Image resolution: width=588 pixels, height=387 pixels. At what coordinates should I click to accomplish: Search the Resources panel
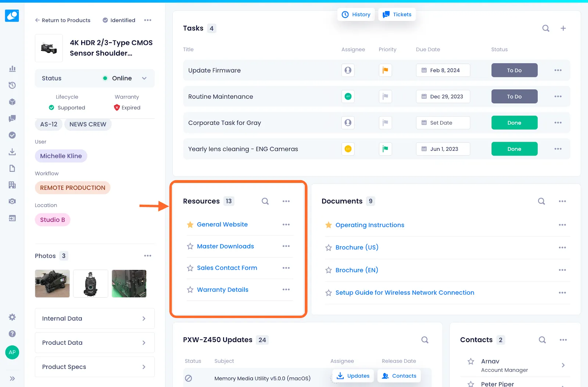pyautogui.click(x=265, y=201)
